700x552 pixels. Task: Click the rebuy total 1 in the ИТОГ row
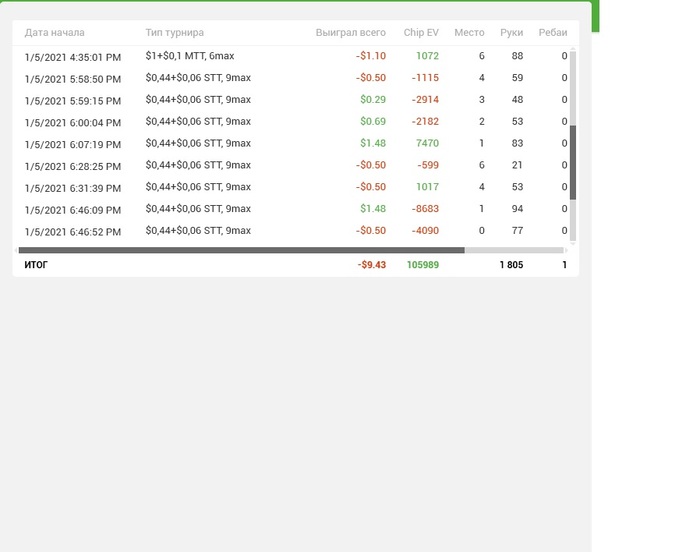coord(565,265)
